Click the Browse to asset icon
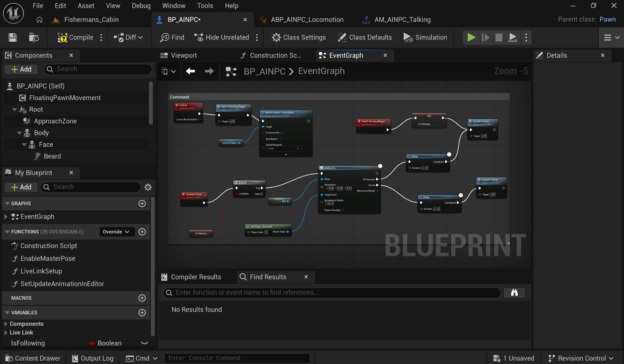This screenshot has width=624, height=364. point(34,37)
